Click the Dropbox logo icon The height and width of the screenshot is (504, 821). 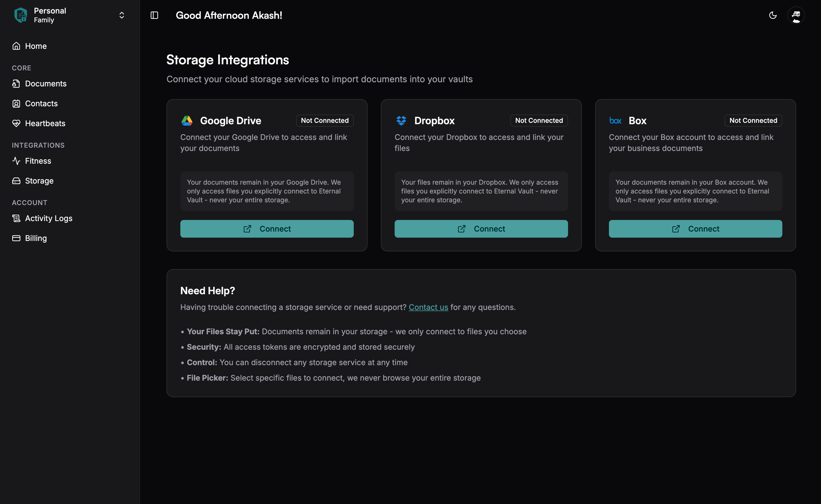click(401, 121)
